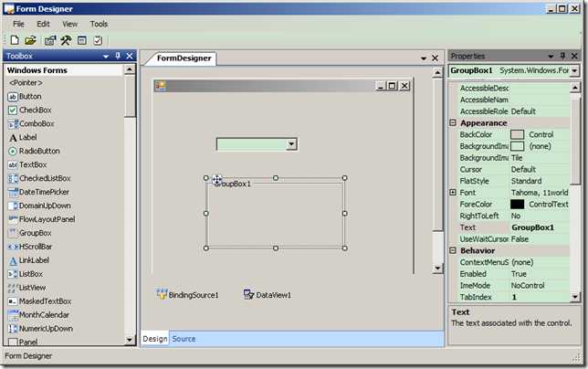Open the GroupBox1 object selector dropdown

click(x=574, y=70)
